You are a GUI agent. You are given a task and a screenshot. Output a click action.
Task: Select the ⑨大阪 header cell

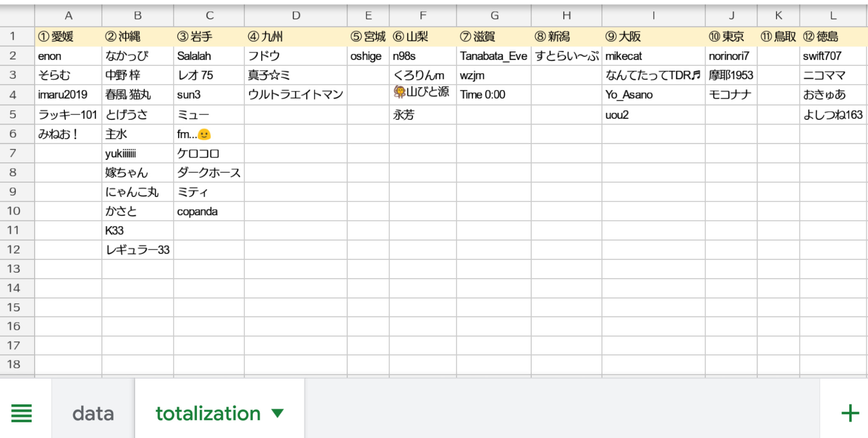click(x=653, y=37)
